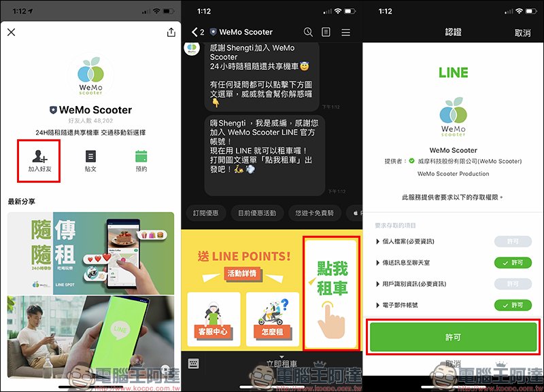Search within the WeMo Scooter chat
Screen dimensions: 544x392
tap(308, 32)
